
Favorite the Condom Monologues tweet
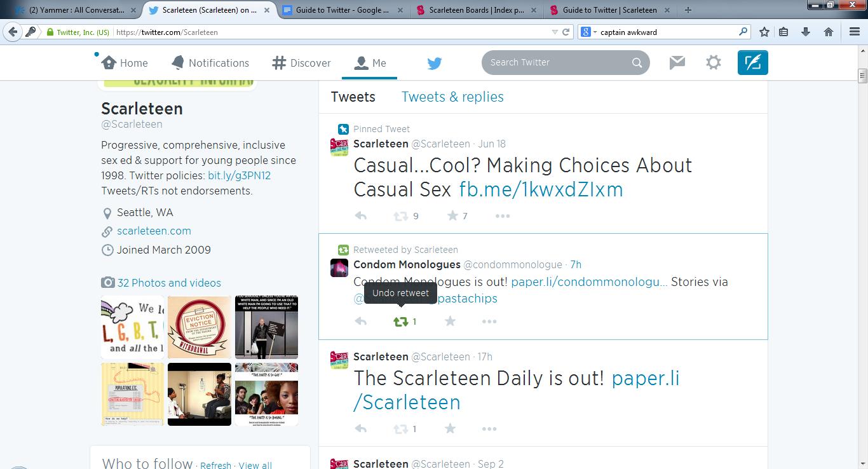click(x=451, y=322)
